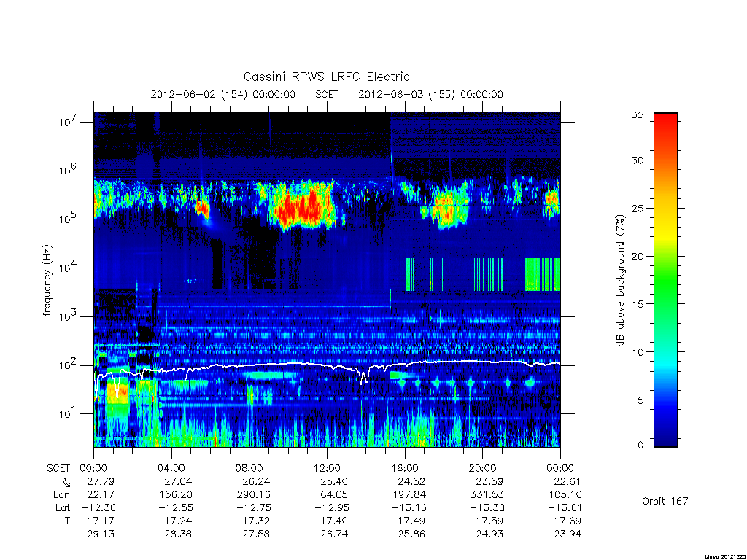Click the "Lon" row label
This screenshot has width=747, height=560.
(61, 495)
